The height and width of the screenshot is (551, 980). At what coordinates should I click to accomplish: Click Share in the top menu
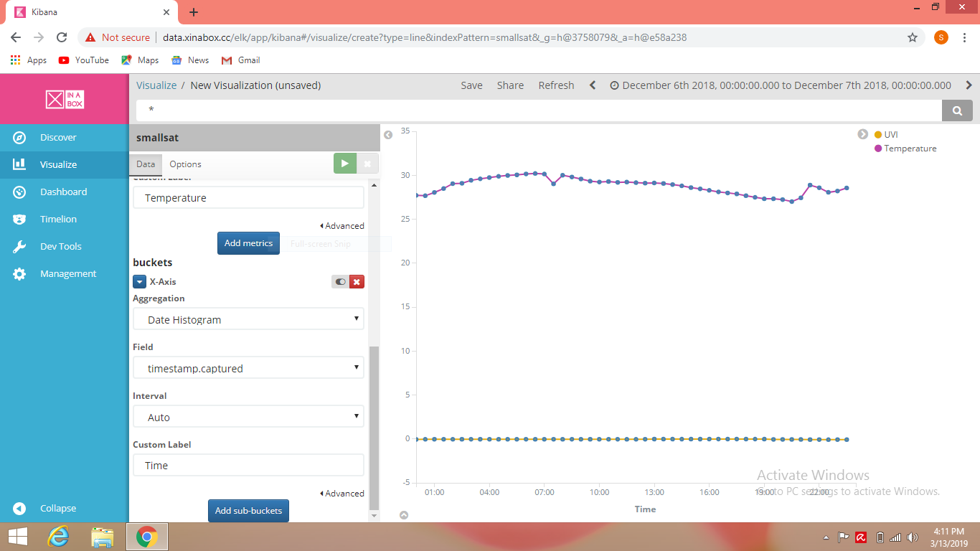pyautogui.click(x=510, y=85)
